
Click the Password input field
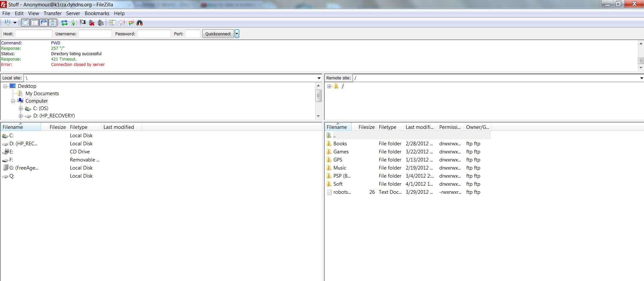point(154,34)
